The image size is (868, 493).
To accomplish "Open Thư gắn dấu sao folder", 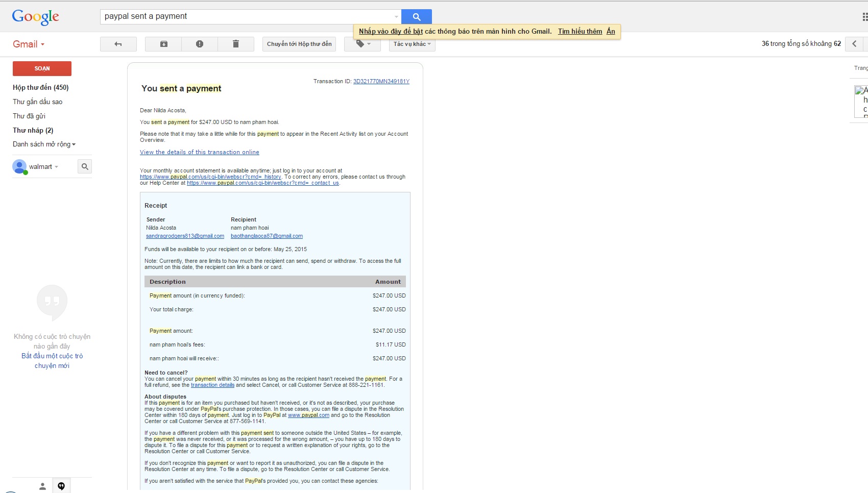I will (x=38, y=102).
